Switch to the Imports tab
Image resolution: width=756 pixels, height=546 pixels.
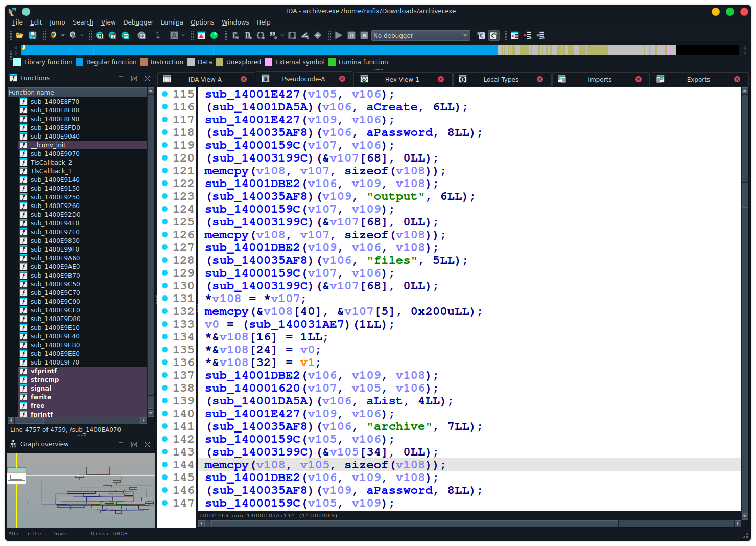[599, 79]
